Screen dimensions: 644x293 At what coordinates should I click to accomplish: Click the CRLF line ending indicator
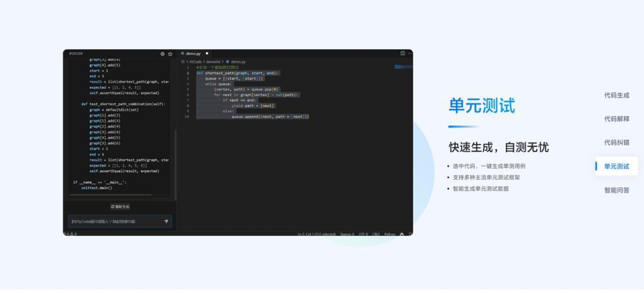click(x=376, y=234)
